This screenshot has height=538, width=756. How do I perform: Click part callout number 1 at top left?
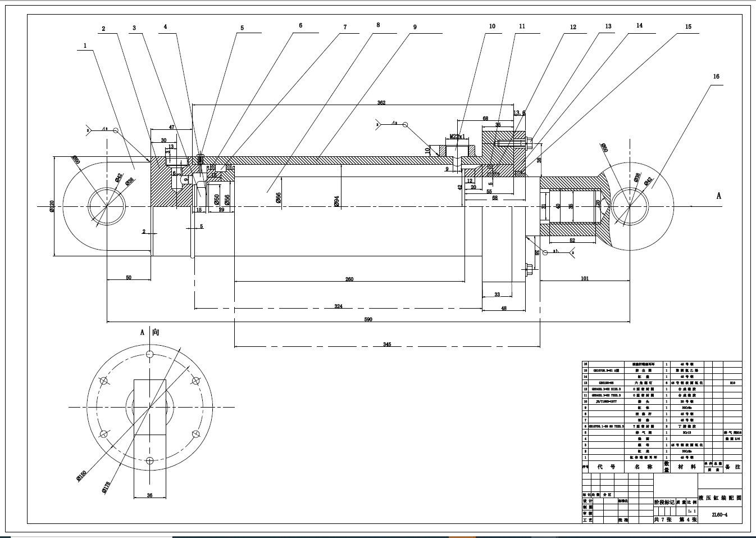(x=85, y=46)
